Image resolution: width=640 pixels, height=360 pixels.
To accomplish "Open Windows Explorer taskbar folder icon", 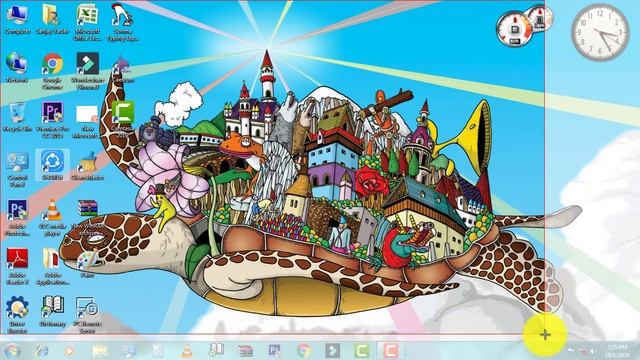I will click(x=99, y=350).
